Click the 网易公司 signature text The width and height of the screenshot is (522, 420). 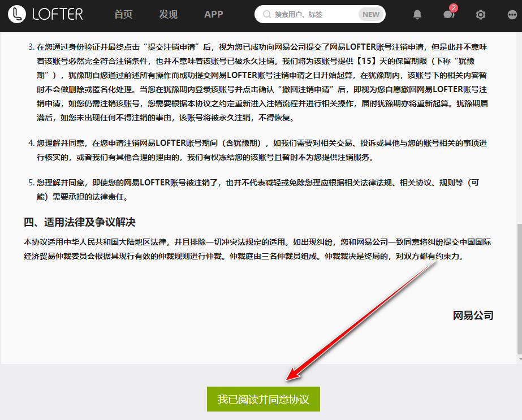point(473,315)
